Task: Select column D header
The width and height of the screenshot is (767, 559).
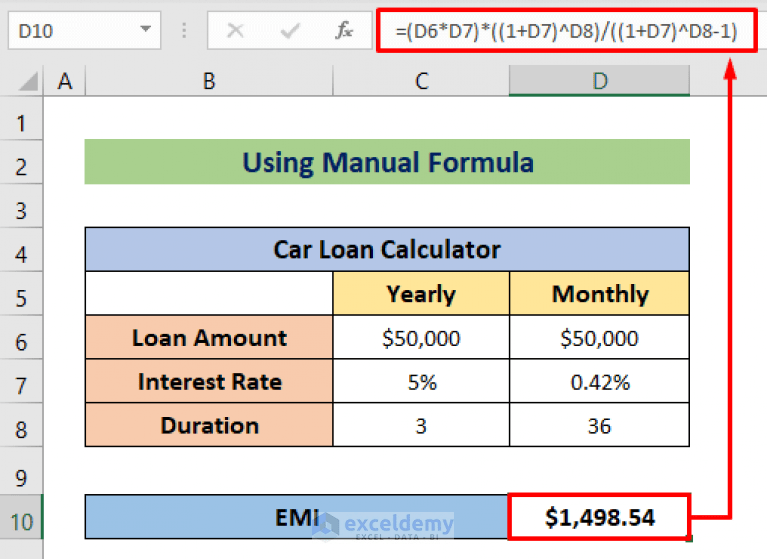Action: point(599,81)
